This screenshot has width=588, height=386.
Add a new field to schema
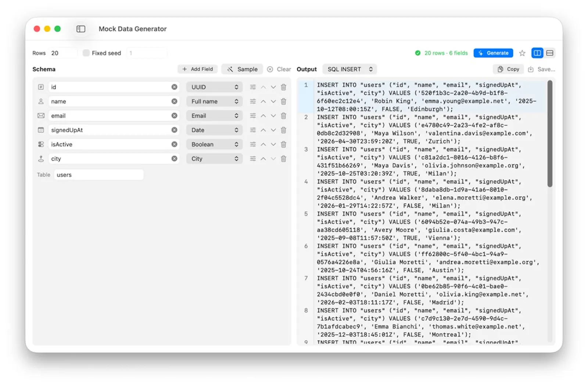pyautogui.click(x=197, y=69)
